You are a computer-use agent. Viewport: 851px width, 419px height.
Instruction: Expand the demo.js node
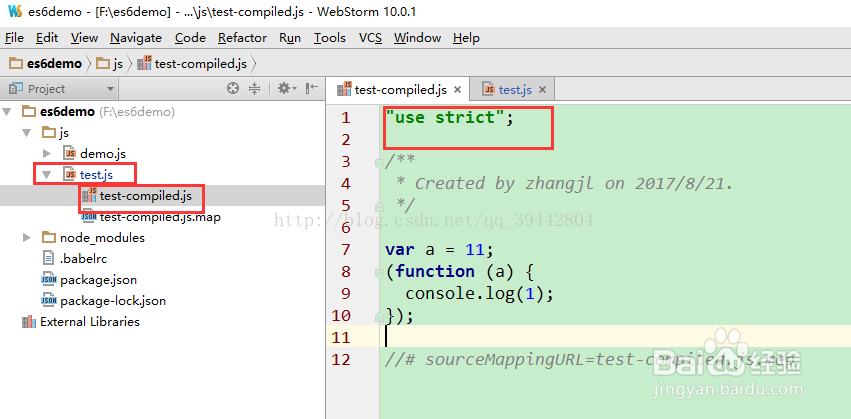(47, 154)
